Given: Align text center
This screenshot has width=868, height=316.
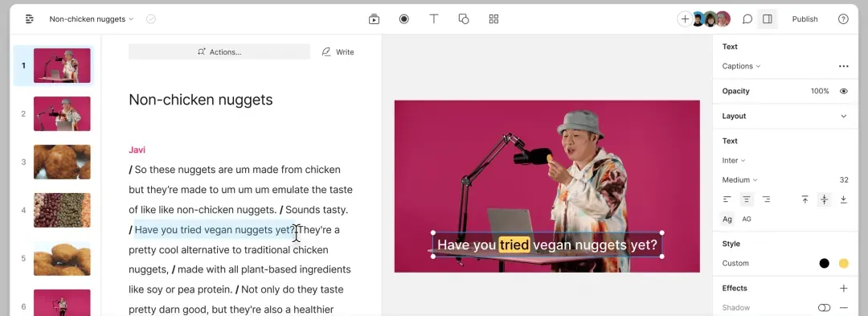Looking at the screenshot, I should [x=747, y=199].
